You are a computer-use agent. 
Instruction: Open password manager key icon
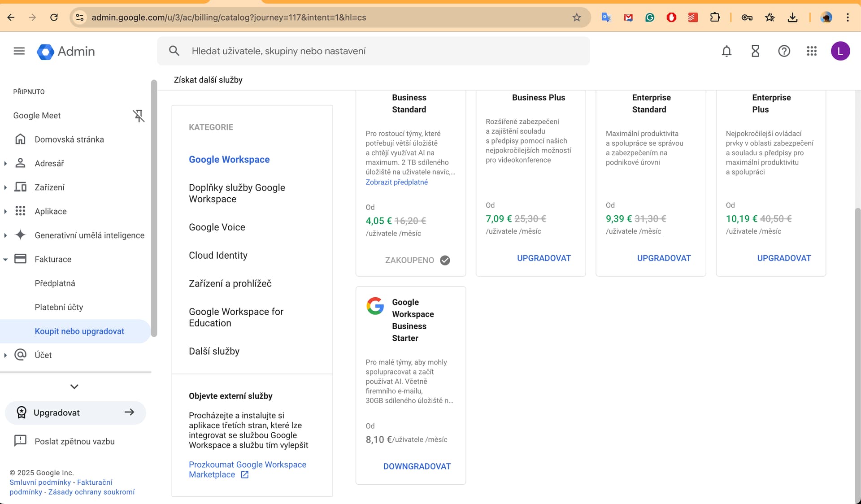[747, 17]
